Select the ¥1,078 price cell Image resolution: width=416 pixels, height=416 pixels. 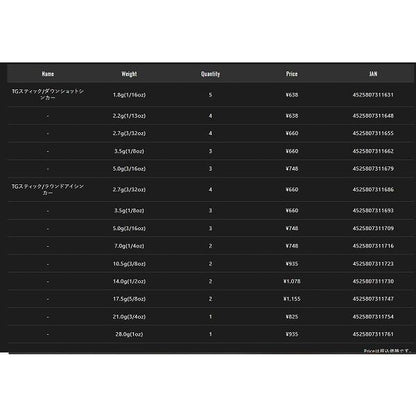[x=292, y=281]
